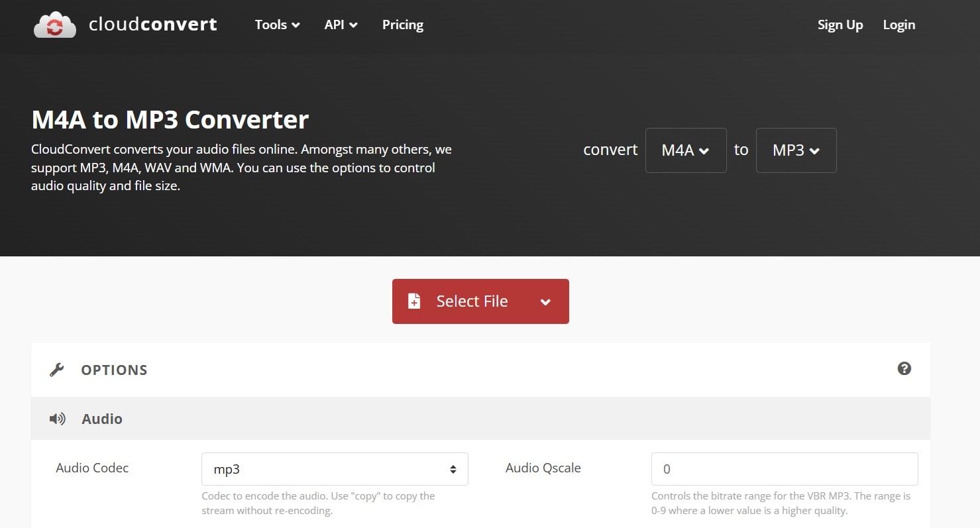
Task: Click the M4A to MP3 Converter heading
Action: pyautogui.click(x=170, y=120)
